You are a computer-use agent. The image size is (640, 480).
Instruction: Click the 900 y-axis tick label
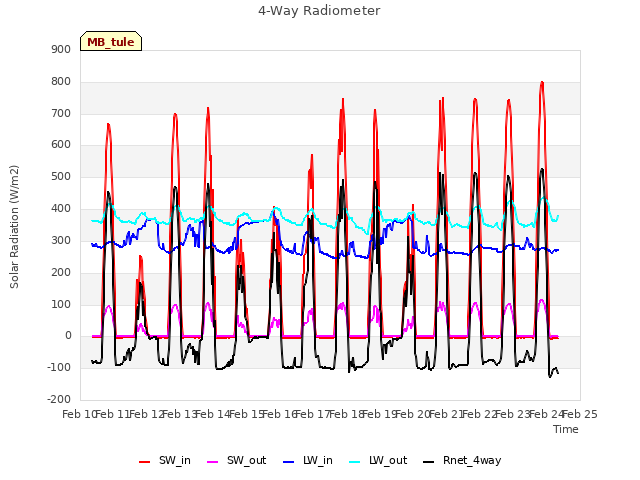point(61,49)
